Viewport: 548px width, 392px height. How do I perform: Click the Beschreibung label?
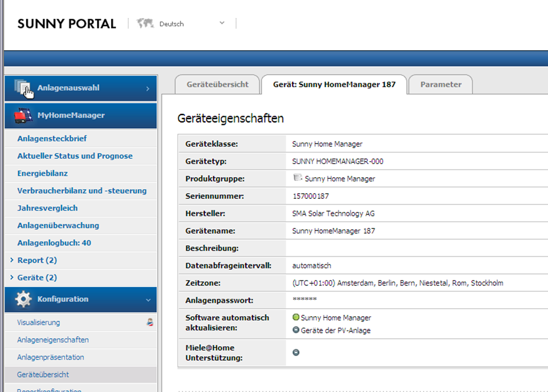(212, 248)
